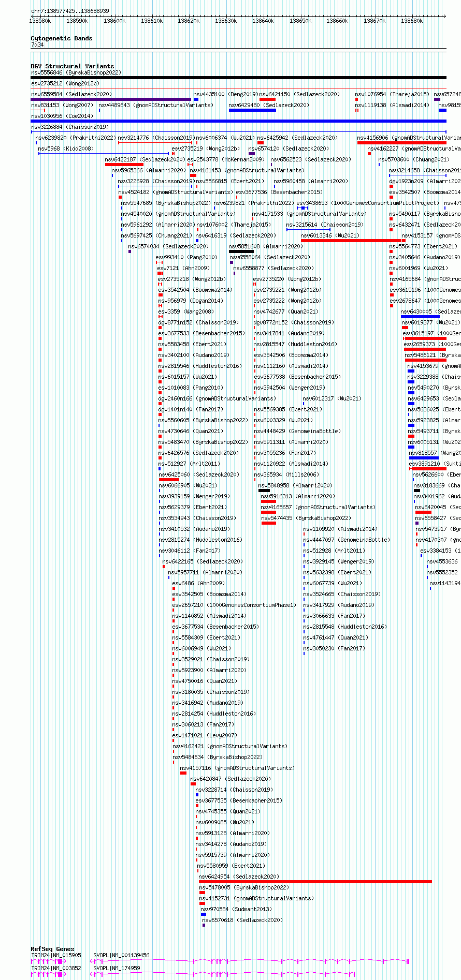Click the nsv4435100 (Deng2019) label
This screenshot has height=980, width=461.
(226, 95)
